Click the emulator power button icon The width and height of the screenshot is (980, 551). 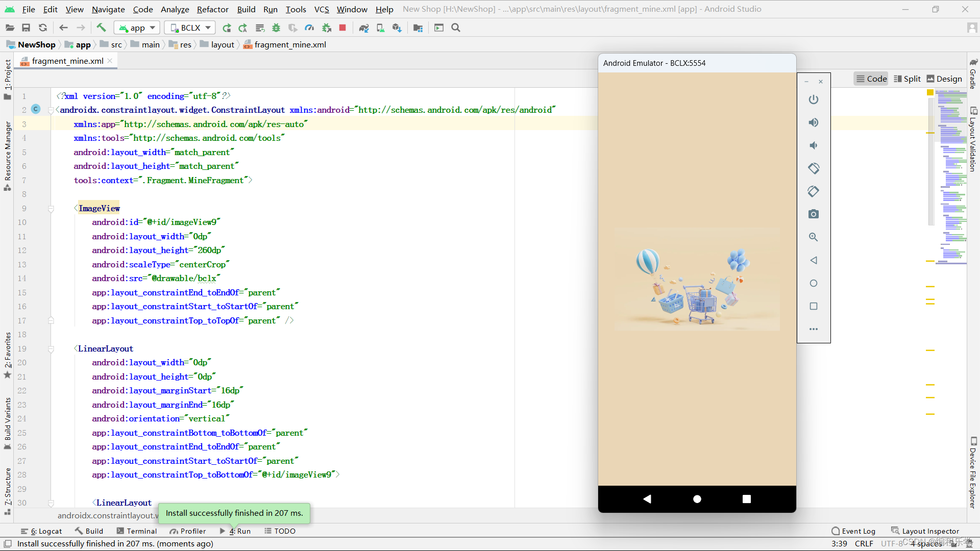[814, 99]
